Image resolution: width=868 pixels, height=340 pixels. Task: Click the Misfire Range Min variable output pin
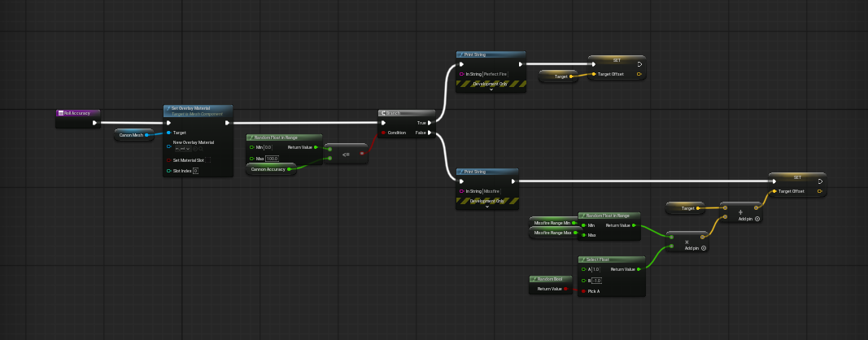pyautogui.click(x=574, y=223)
